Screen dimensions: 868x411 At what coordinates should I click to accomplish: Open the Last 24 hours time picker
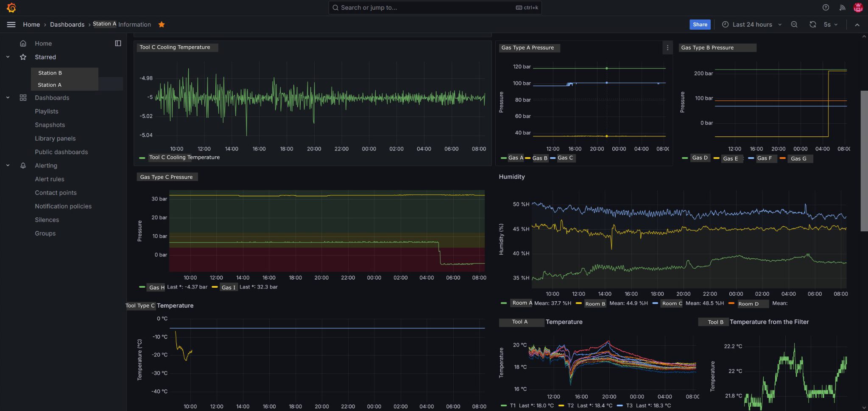751,25
